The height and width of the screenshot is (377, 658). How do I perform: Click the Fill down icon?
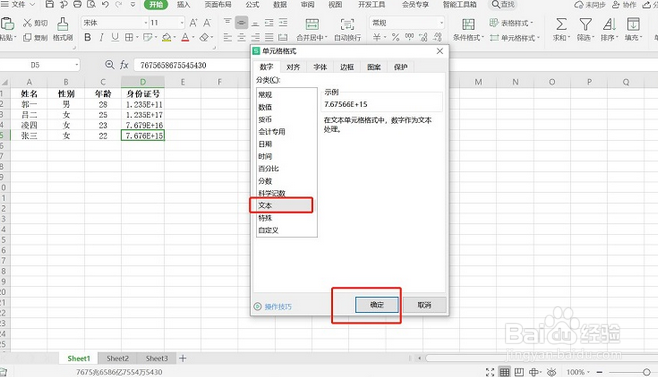(633, 24)
